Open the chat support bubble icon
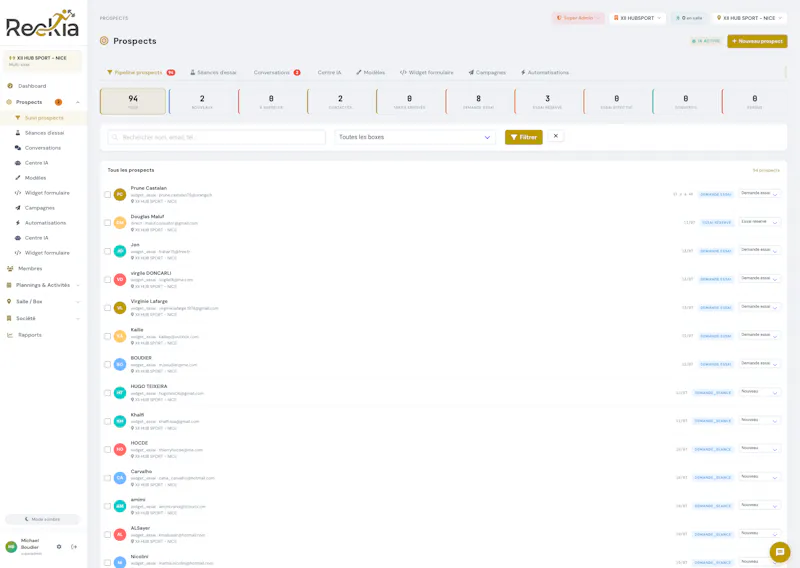This screenshot has width=800, height=568. 780,552
